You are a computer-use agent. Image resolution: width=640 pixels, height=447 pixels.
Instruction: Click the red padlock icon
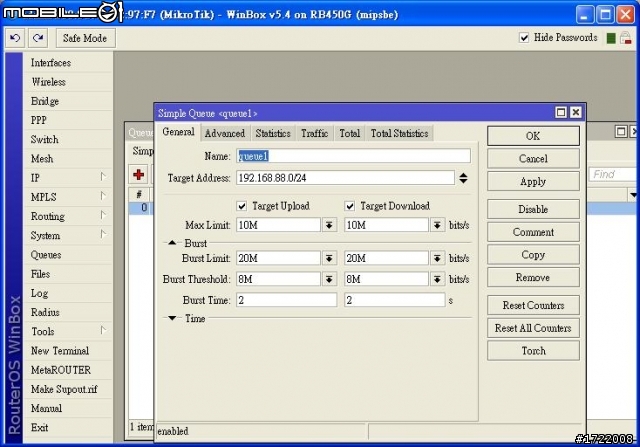(625, 38)
